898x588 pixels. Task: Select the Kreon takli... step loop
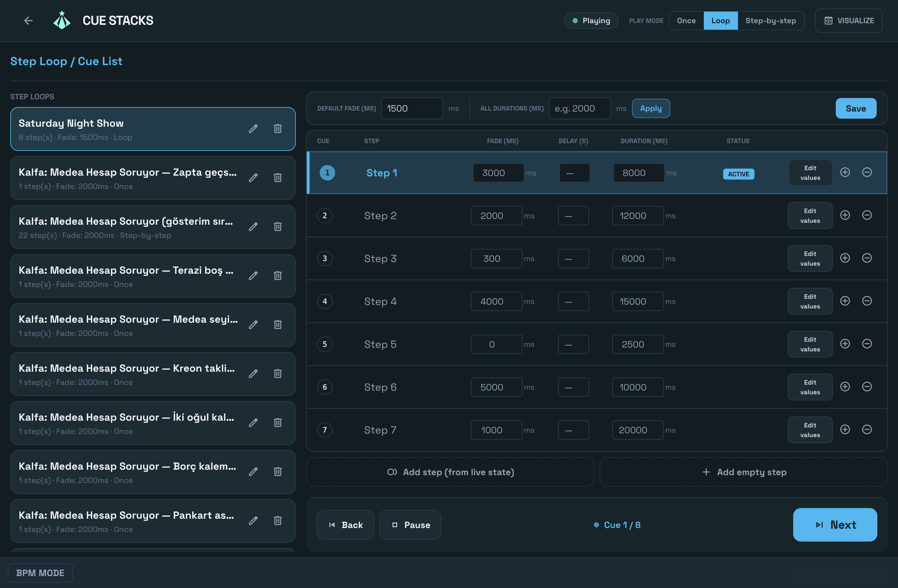(x=153, y=374)
